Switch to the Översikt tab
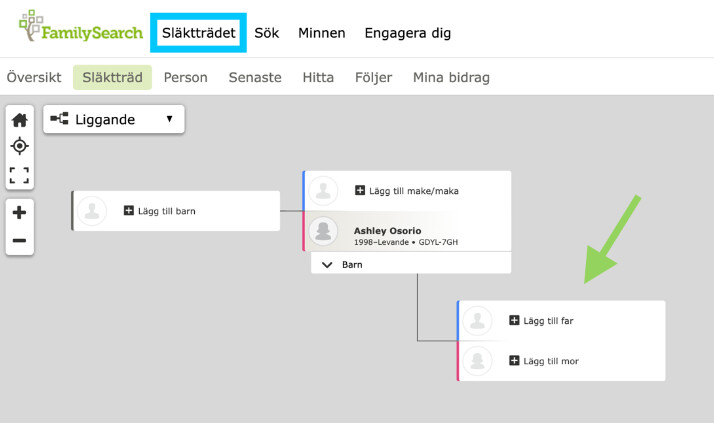The height and width of the screenshot is (444, 714). pyautogui.click(x=34, y=77)
